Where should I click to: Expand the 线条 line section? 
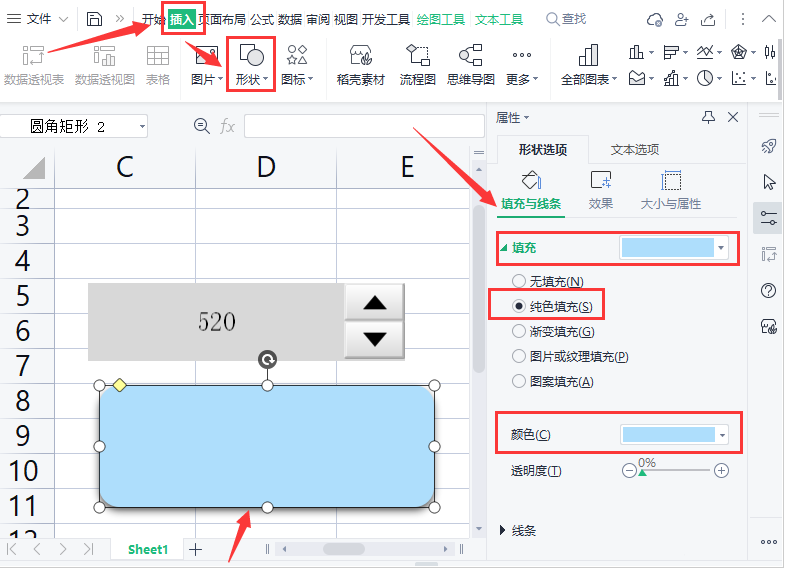(503, 530)
